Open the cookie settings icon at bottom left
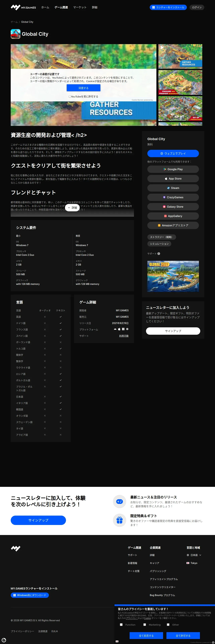This screenshot has height=644, width=215. tap(4, 640)
